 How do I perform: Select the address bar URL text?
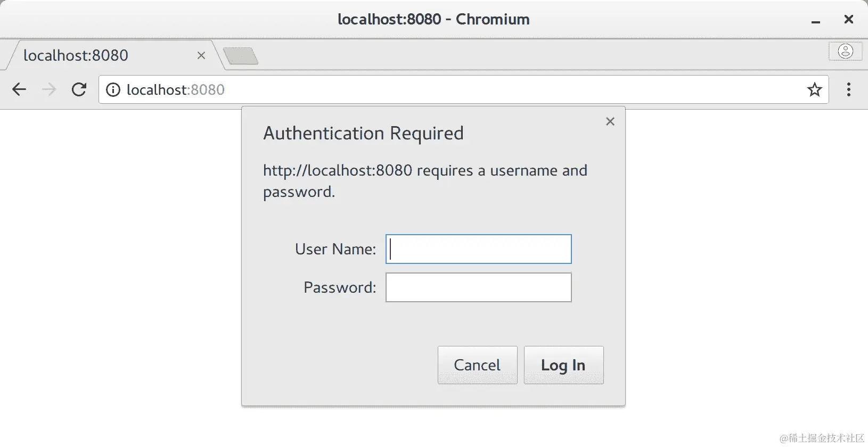(x=176, y=90)
